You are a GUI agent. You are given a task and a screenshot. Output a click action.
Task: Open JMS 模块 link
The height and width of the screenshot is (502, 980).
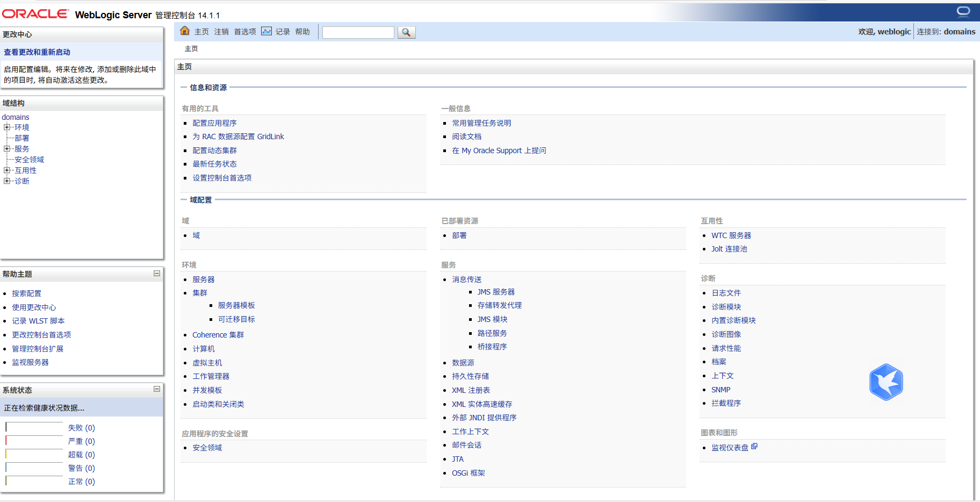(x=493, y=319)
